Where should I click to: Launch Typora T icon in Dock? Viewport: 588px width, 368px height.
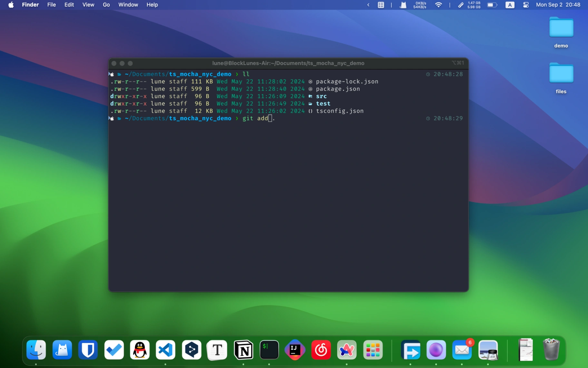[x=217, y=350]
